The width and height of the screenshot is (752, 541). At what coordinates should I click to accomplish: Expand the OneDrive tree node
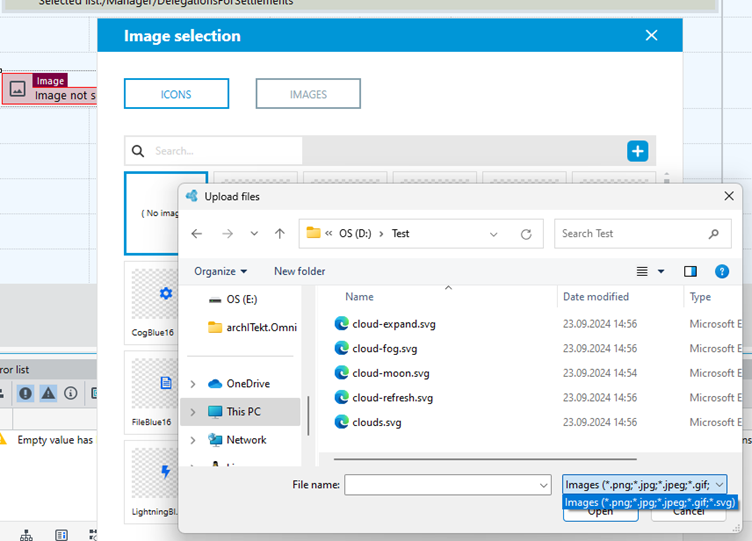point(193,384)
